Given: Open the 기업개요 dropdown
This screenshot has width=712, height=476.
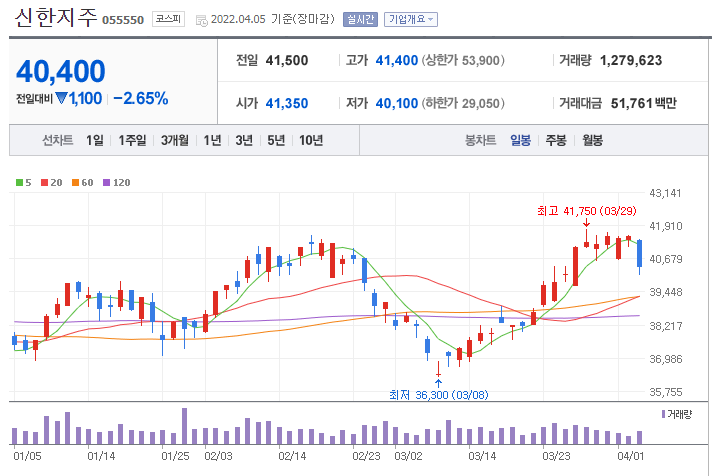Looking at the screenshot, I should [411, 20].
